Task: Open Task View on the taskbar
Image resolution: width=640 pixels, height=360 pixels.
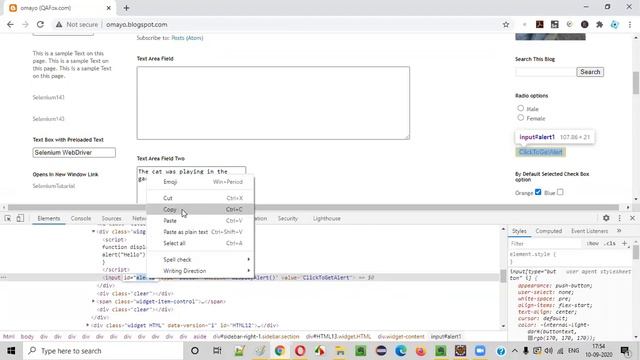Action: click(x=217, y=351)
